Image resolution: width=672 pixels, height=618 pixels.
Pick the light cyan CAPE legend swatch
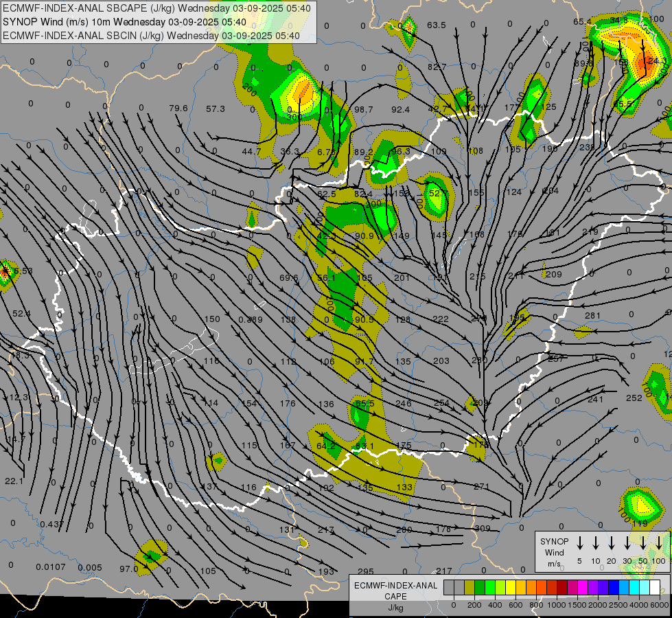644,588
